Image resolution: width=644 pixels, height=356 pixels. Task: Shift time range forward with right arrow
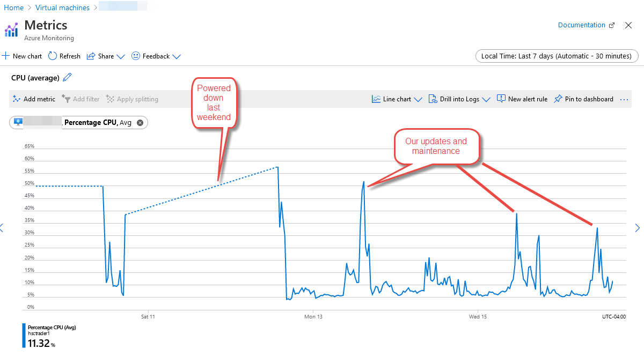click(638, 228)
